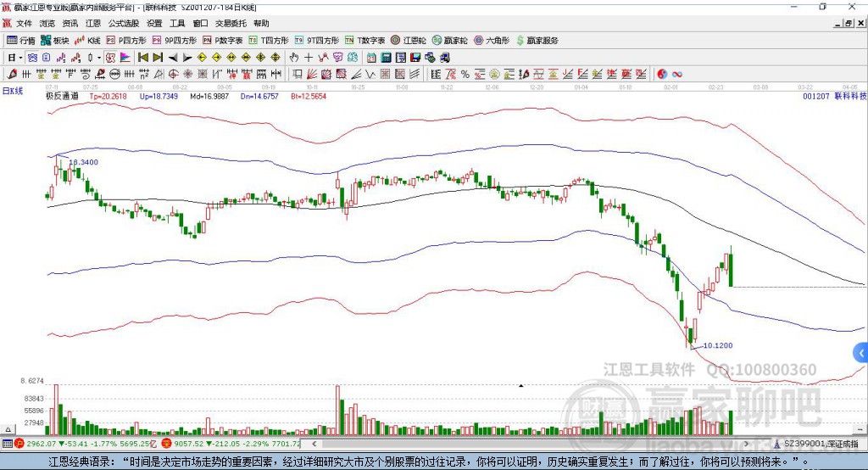Select the single candlestick chart type icon
The width and height of the screenshot is (868, 470).
(x=90, y=57)
